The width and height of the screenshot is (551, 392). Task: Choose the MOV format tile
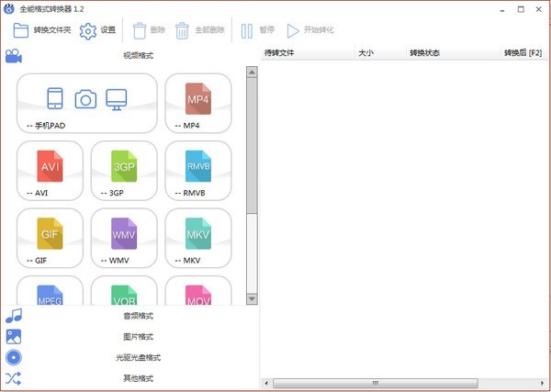(x=198, y=290)
